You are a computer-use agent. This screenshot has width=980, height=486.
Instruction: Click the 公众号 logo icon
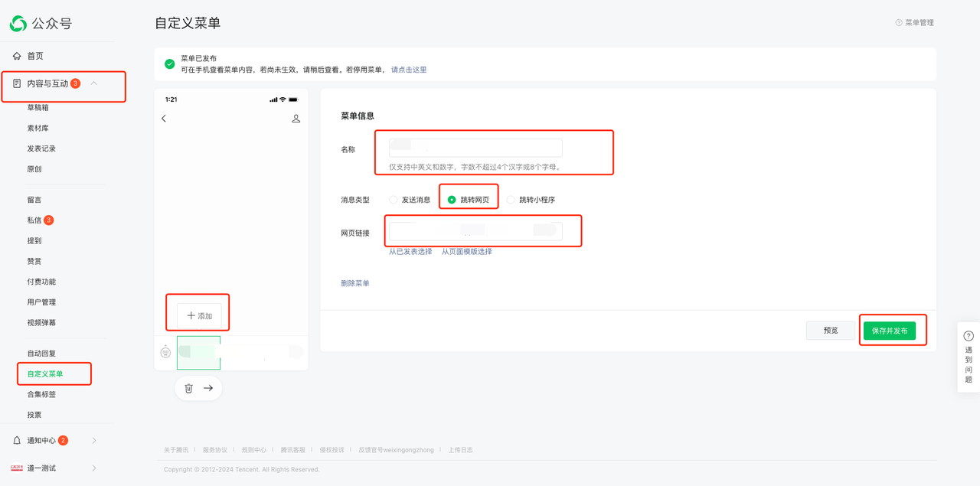pyautogui.click(x=18, y=24)
